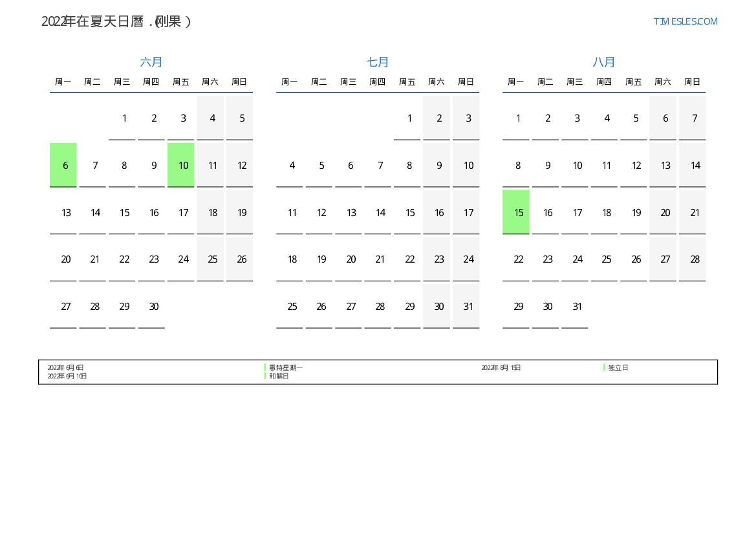Click the 八月 month heading
Screen dimensions: 756x535
point(604,62)
